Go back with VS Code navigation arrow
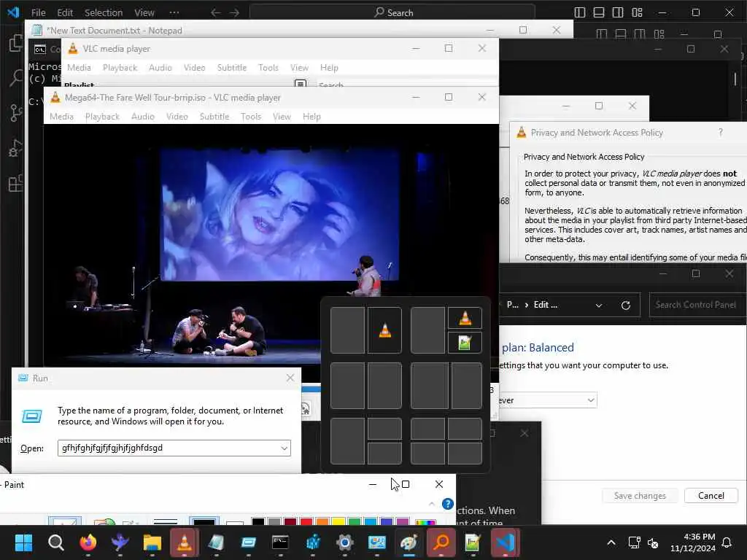 [216, 13]
